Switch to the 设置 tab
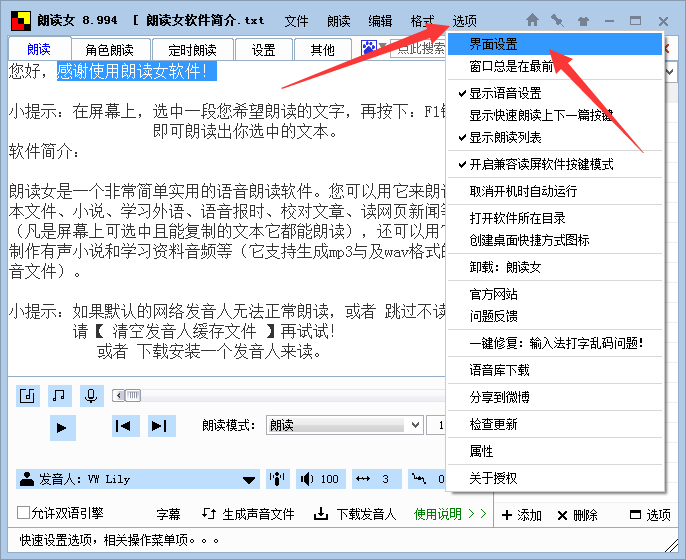 click(x=263, y=49)
